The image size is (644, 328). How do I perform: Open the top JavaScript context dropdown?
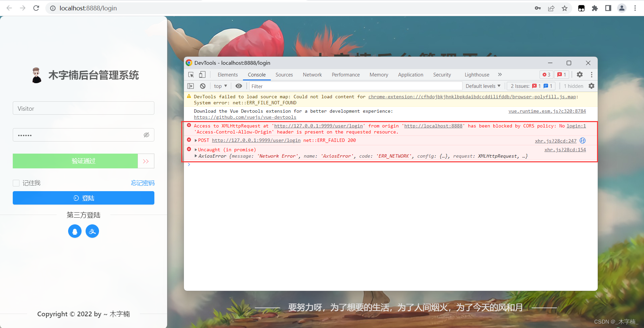click(220, 86)
